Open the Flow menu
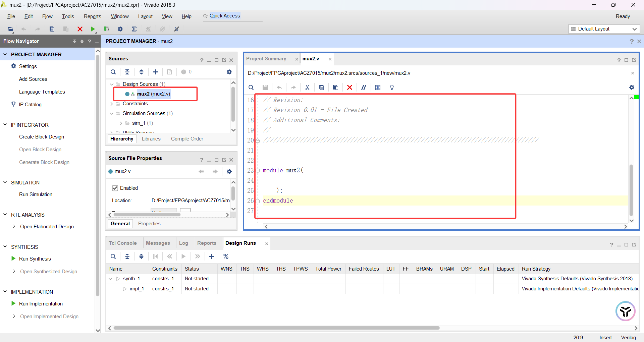644x342 pixels. click(x=47, y=16)
